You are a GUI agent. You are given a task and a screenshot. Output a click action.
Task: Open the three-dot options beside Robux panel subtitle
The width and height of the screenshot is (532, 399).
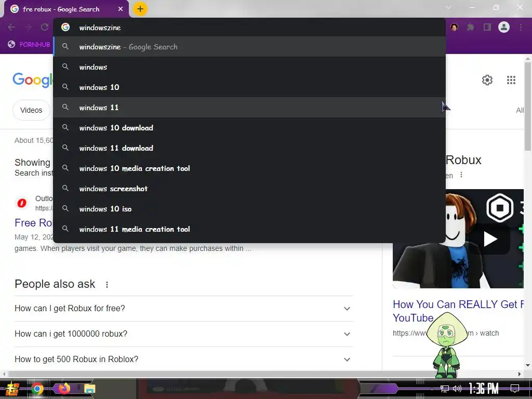[x=461, y=175]
